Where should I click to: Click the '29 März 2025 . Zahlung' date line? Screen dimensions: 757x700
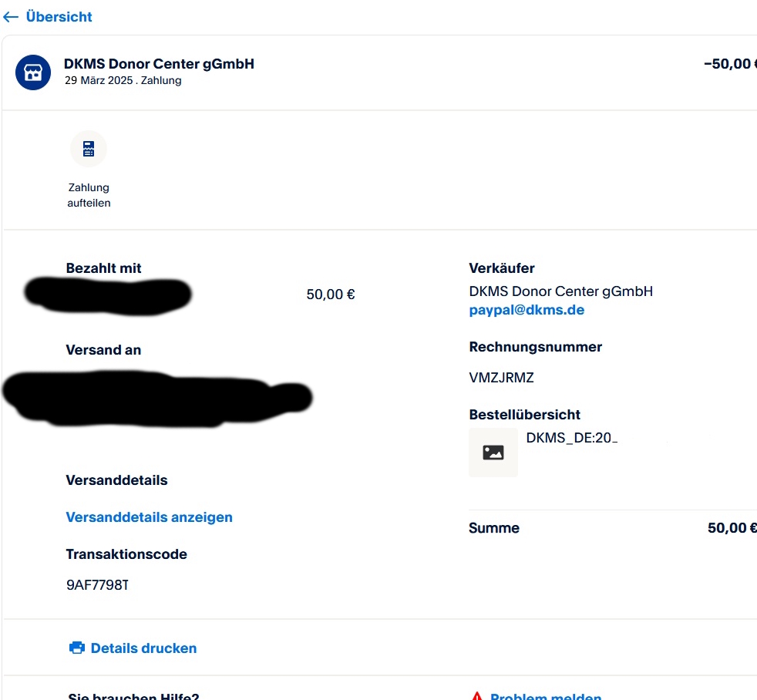(x=123, y=81)
